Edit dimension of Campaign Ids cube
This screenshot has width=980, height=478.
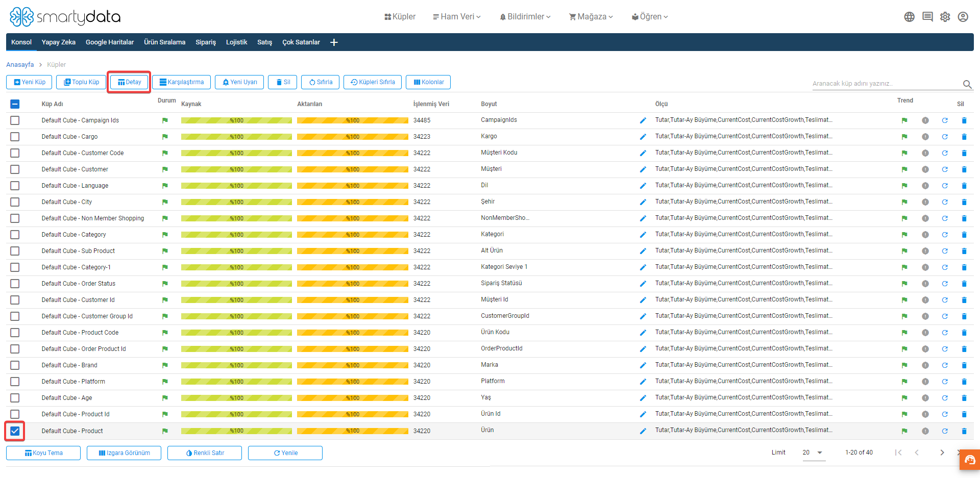[643, 120]
